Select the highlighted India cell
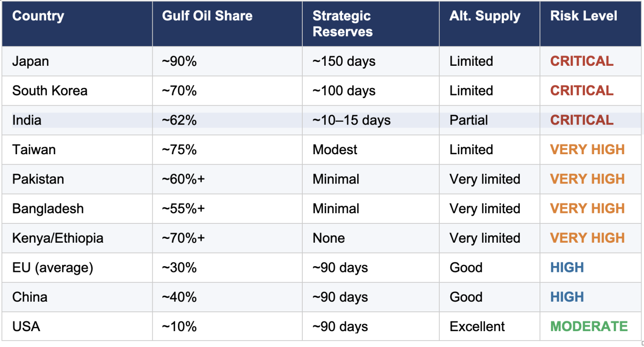The image size is (644, 347). point(27,120)
